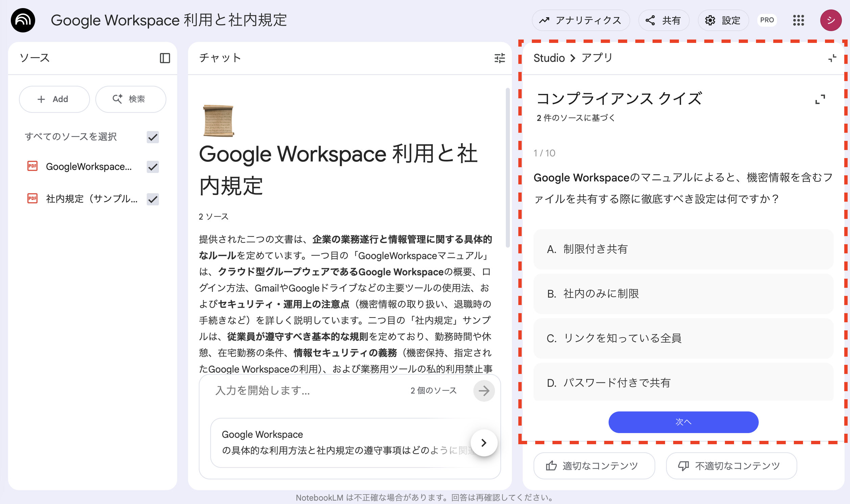Click the PDF icon beside 社内規定 source
This screenshot has width=850, height=504.
32,199
